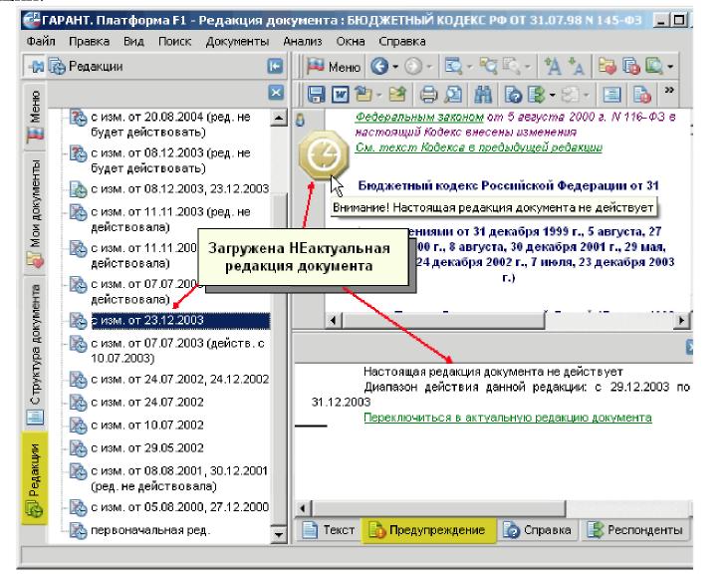The height and width of the screenshot is (575, 728).
Task: Open the forward-arrow history dropdown
Action: point(429,67)
